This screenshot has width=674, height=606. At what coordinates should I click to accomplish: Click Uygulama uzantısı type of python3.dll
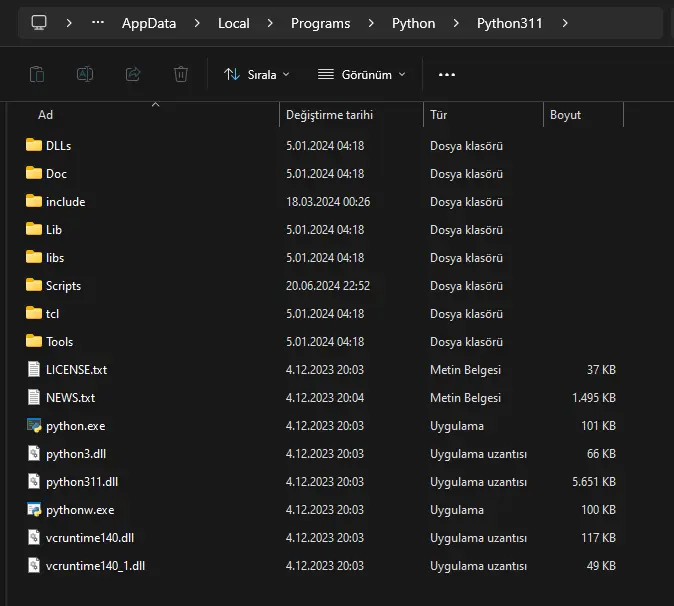point(478,454)
